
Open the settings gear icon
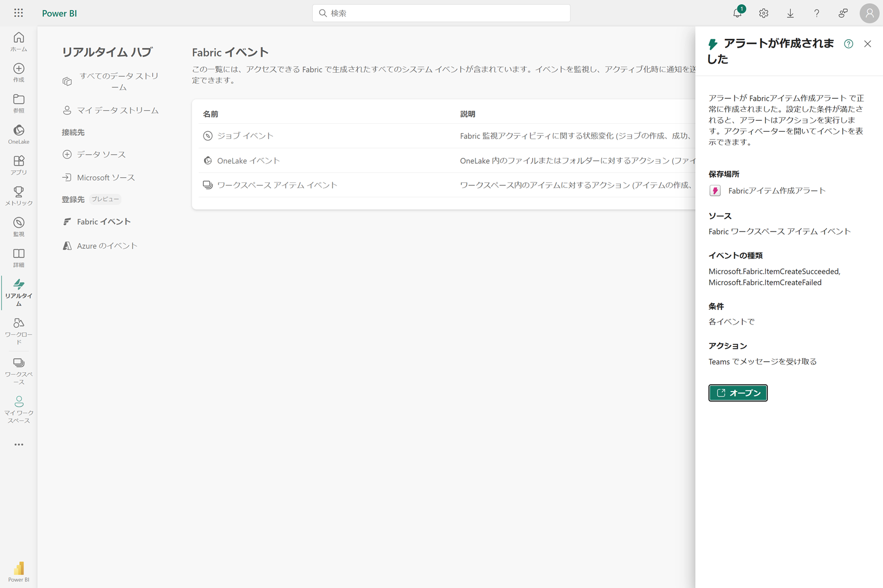coord(764,13)
